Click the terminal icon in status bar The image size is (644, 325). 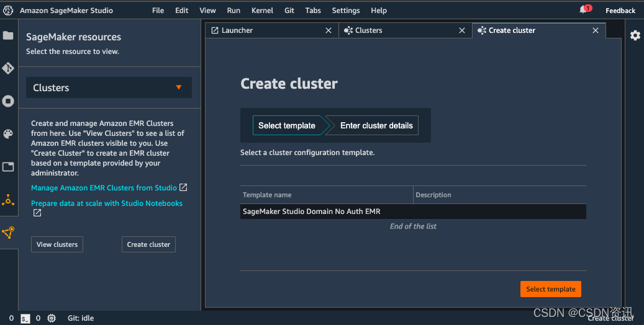point(25,318)
